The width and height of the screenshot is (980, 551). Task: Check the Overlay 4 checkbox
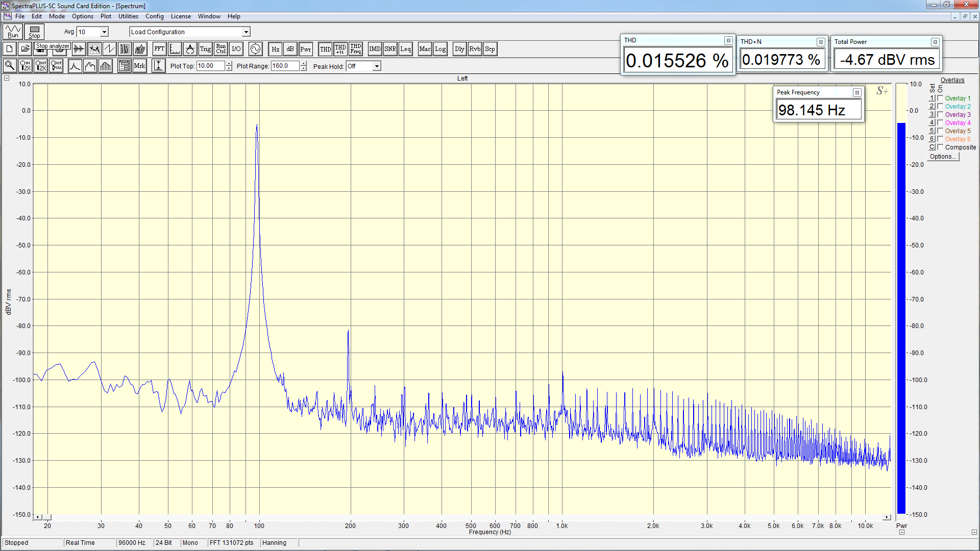940,122
